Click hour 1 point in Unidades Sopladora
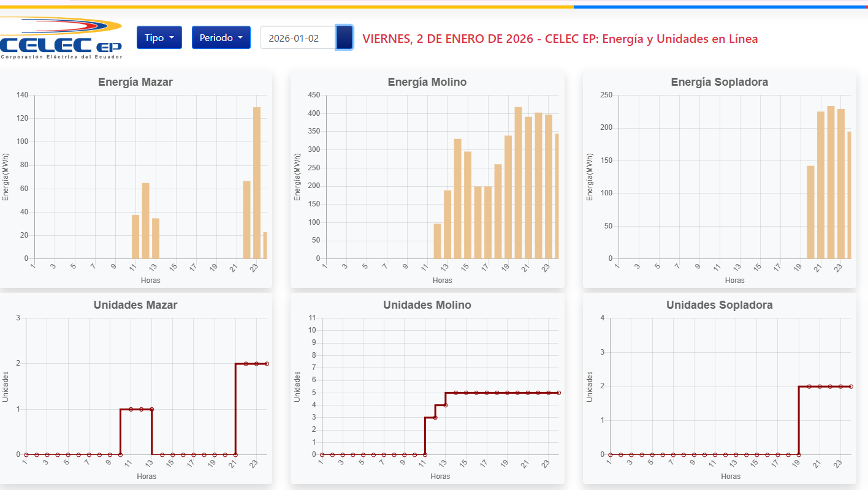 (x=611, y=454)
